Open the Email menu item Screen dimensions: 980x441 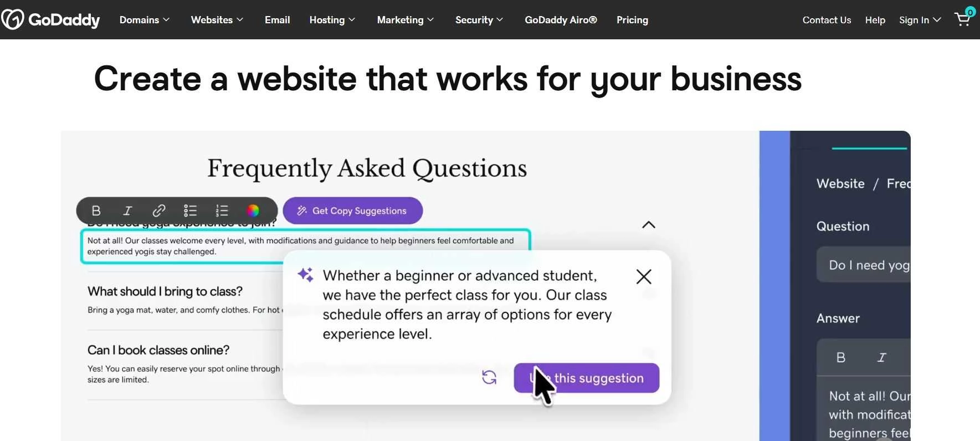[277, 20]
